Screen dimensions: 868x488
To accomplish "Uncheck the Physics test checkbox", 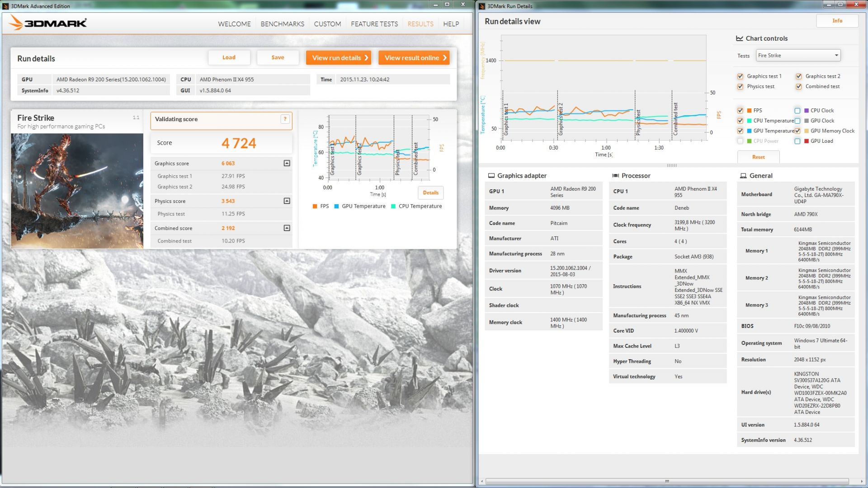I will coord(740,87).
